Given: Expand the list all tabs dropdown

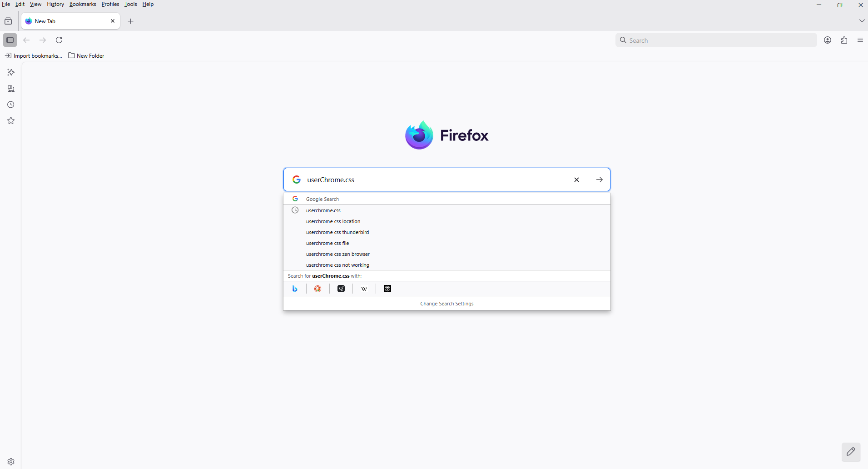Looking at the screenshot, I should coord(862,21).
